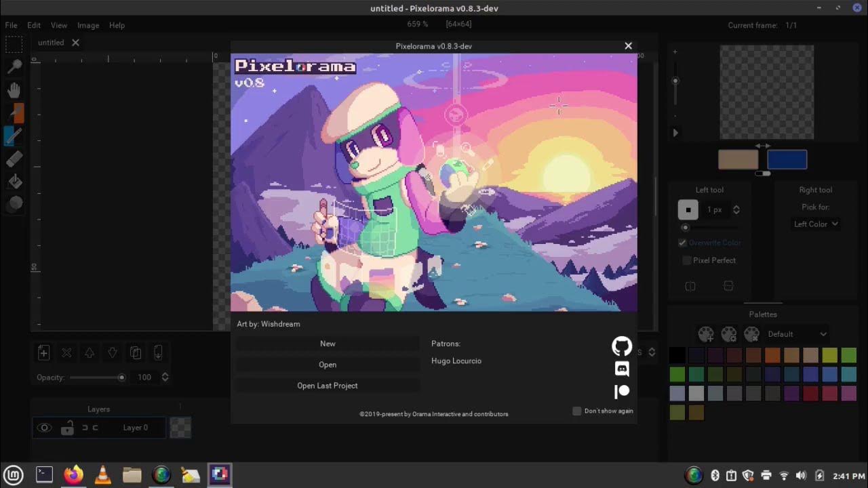Viewport: 868px width, 488px height.
Task: Swap left and right colors
Action: [763, 146]
